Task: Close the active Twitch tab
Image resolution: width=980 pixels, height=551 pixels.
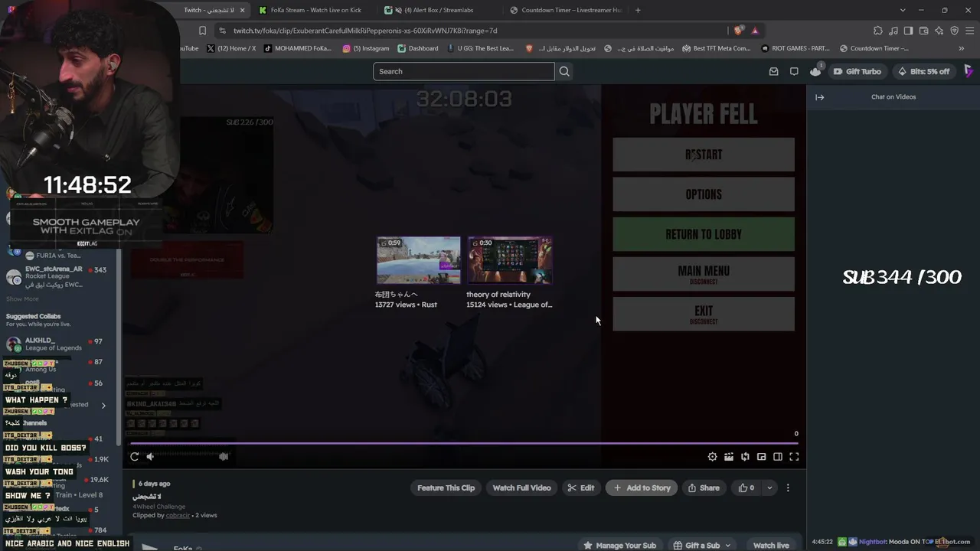Action: click(243, 10)
